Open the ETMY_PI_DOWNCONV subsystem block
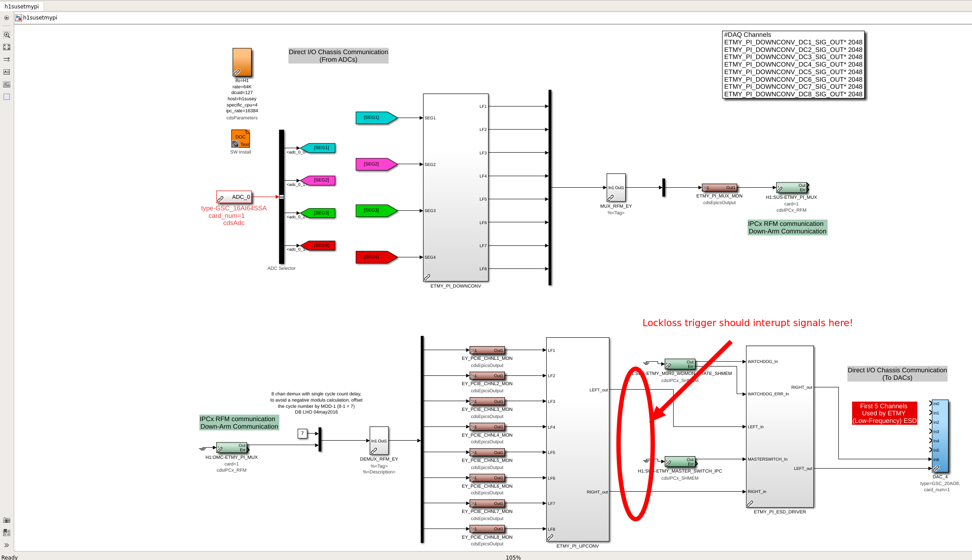Image resolution: width=972 pixels, height=560 pixels. [x=456, y=187]
